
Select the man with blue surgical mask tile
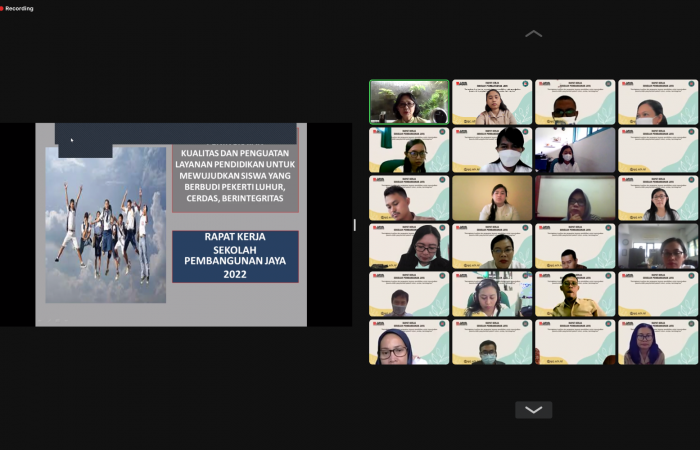[x=492, y=342]
